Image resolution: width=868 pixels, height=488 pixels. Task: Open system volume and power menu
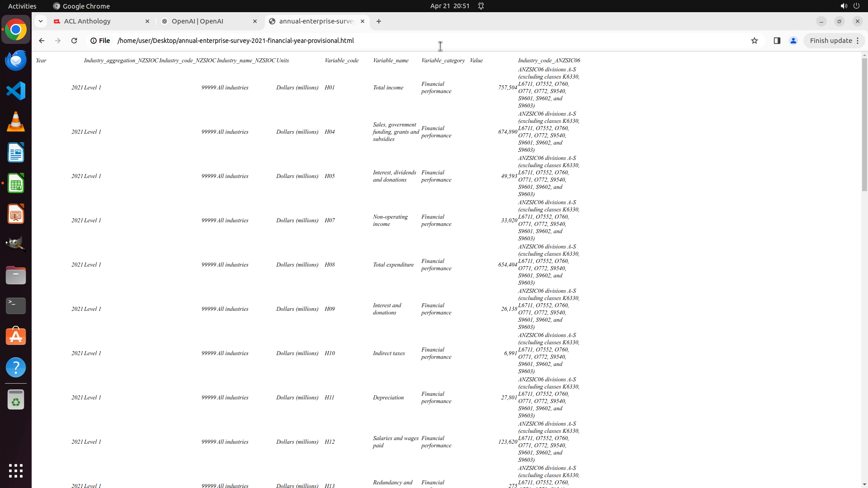click(x=849, y=6)
